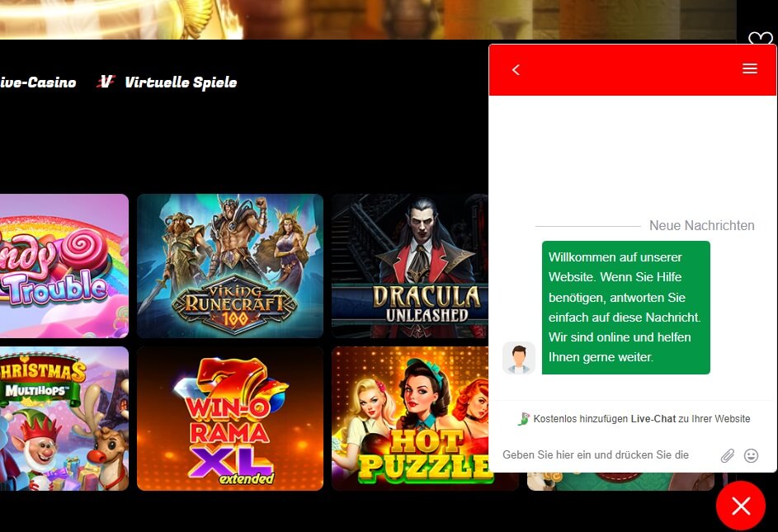This screenshot has width=778, height=532.
Task: Open the hamburger menu in chat window
Action: 749,68
